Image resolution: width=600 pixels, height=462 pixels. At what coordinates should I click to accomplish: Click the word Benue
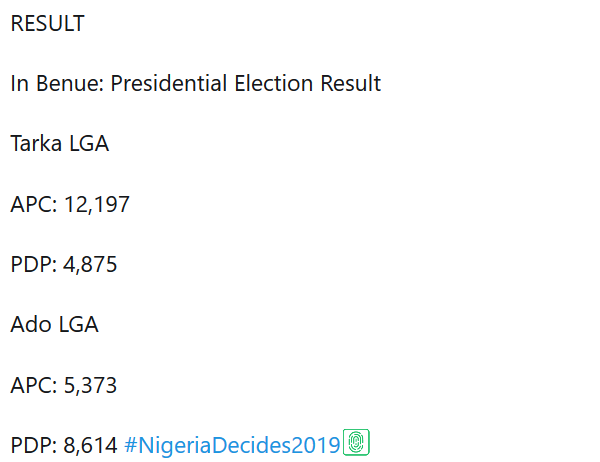pyautogui.click(x=71, y=84)
